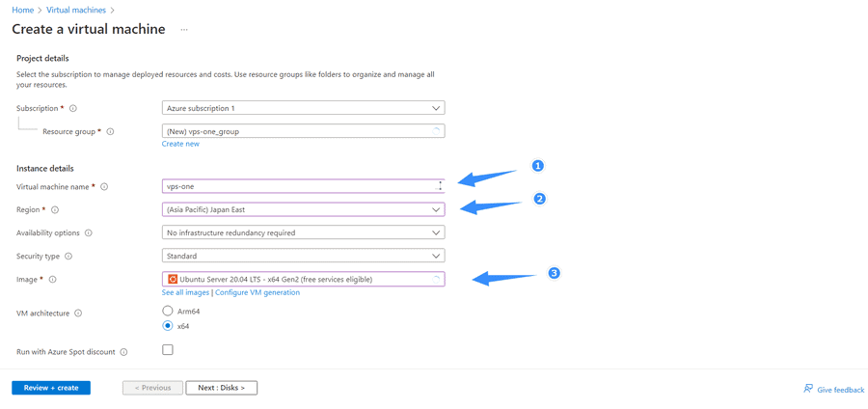Enable Run with Azure Spot discount checkbox
The width and height of the screenshot is (868, 409).
(167, 350)
